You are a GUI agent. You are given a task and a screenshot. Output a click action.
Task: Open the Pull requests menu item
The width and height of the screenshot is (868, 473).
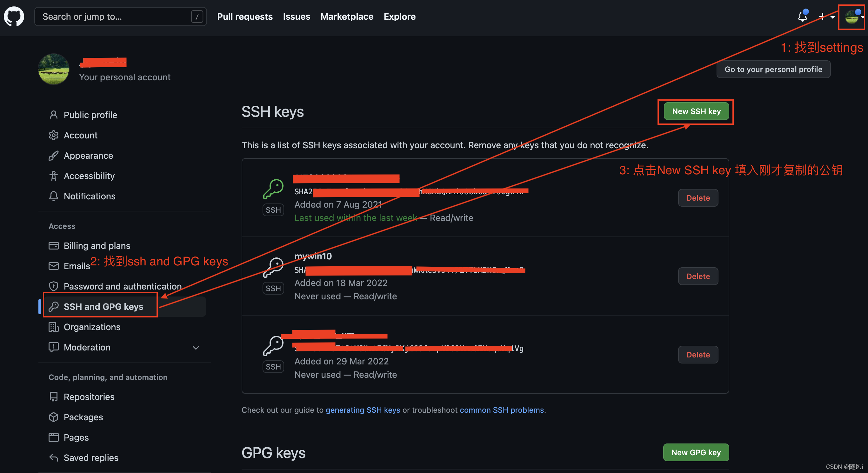245,16
